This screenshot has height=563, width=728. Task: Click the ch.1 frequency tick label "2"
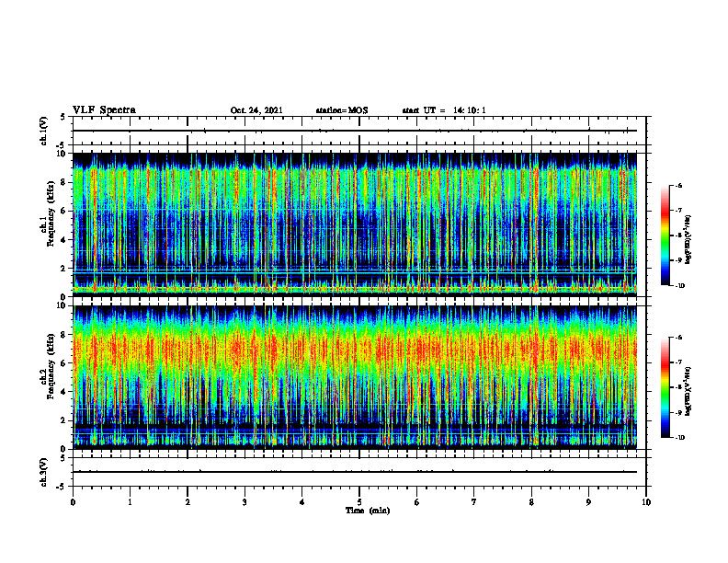click(63, 269)
